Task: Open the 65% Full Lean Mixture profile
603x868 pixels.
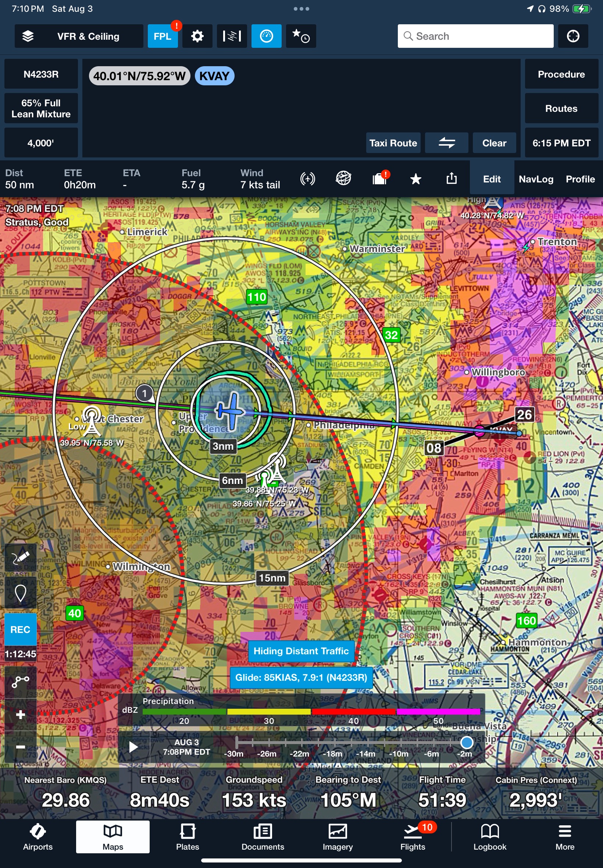Action: coord(41,108)
